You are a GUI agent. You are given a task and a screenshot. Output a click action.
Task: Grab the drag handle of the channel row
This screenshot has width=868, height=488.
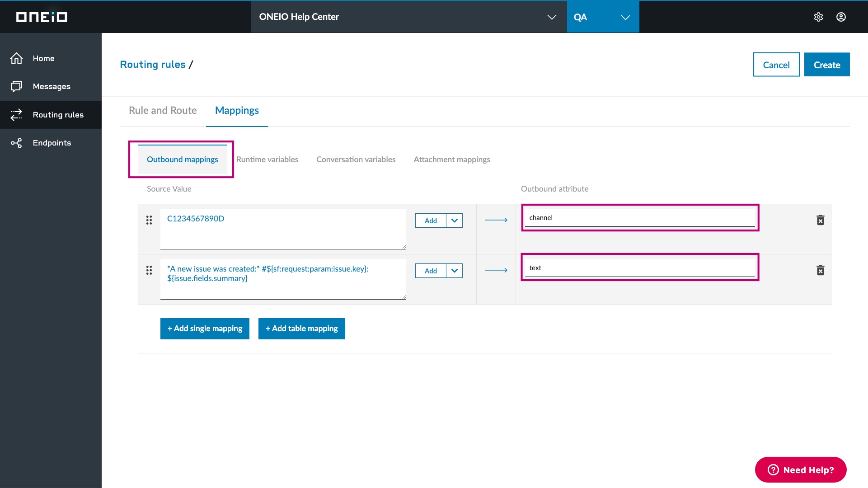click(x=149, y=220)
